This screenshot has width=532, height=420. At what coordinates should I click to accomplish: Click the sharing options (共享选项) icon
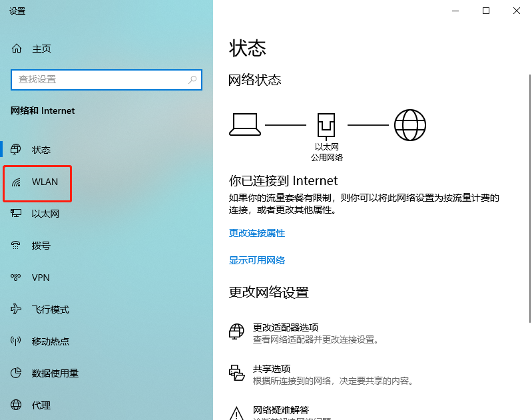click(x=236, y=372)
